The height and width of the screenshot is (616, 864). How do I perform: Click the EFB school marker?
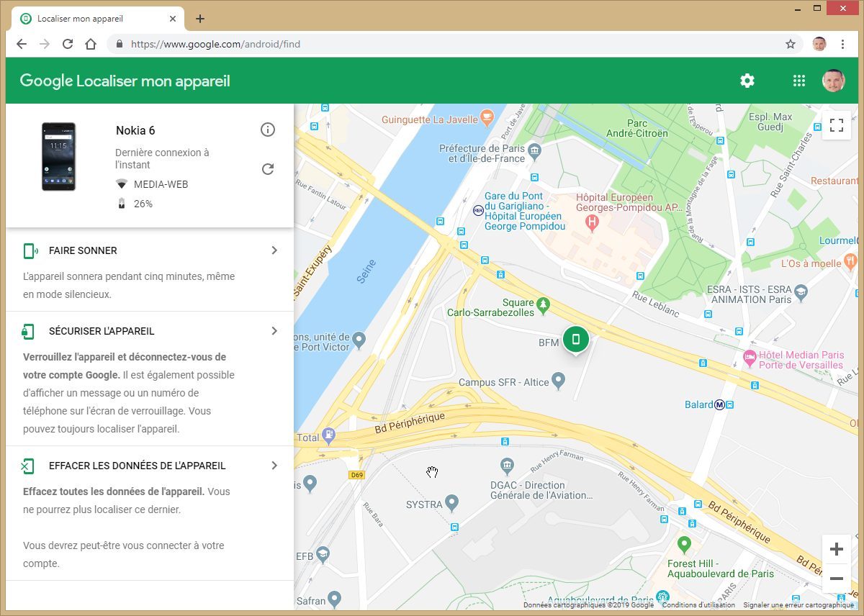[x=323, y=553]
